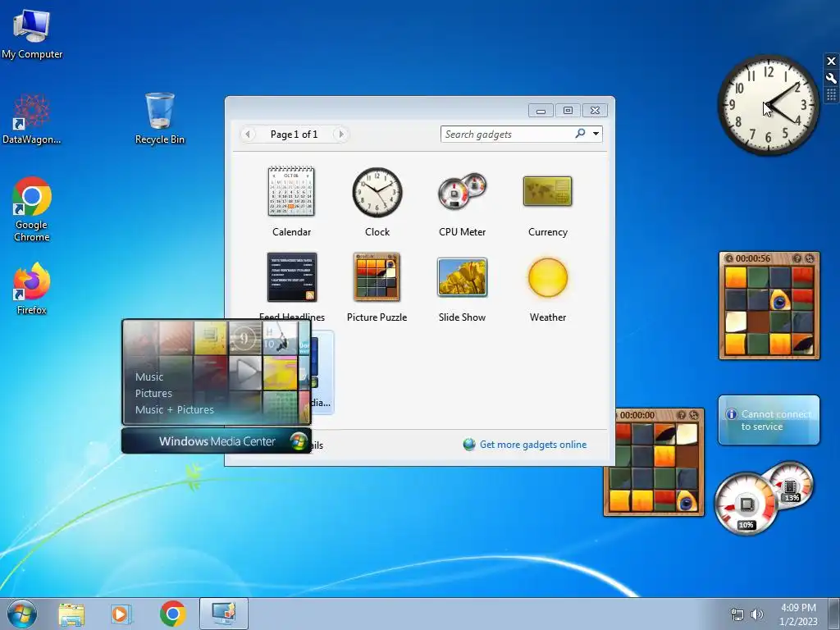This screenshot has height=630, width=840.
Task: Open the Recycle Bin
Action: coord(160,119)
